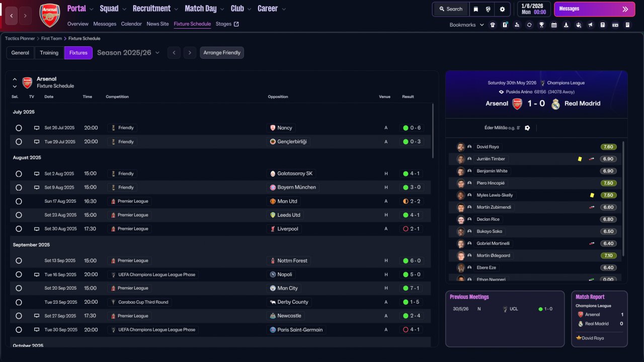The image size is (644, 362).
Task: Open the calendar bookmark shortcut
Action: [554, 25]
